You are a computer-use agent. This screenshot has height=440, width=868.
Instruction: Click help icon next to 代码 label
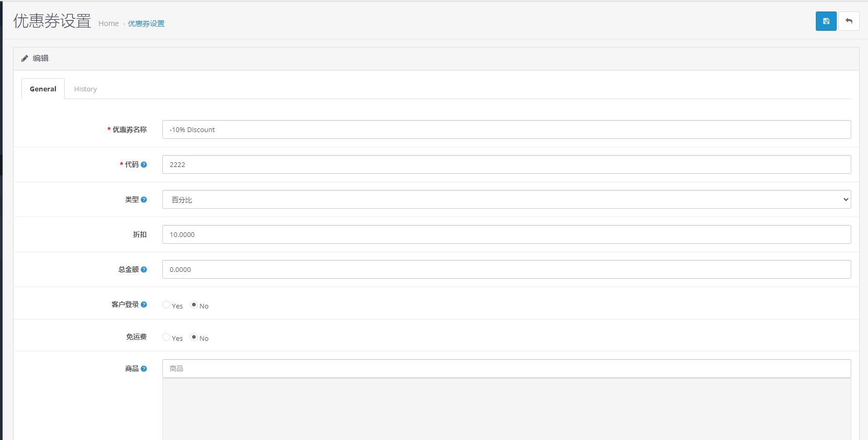pyautogui.click(x=144, y=164)
